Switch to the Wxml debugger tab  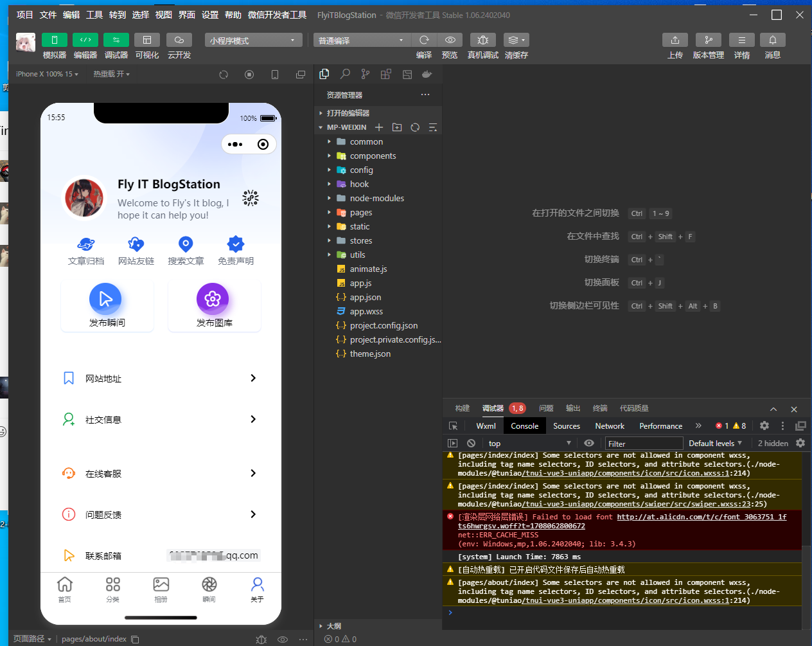(x=486, y=426)
